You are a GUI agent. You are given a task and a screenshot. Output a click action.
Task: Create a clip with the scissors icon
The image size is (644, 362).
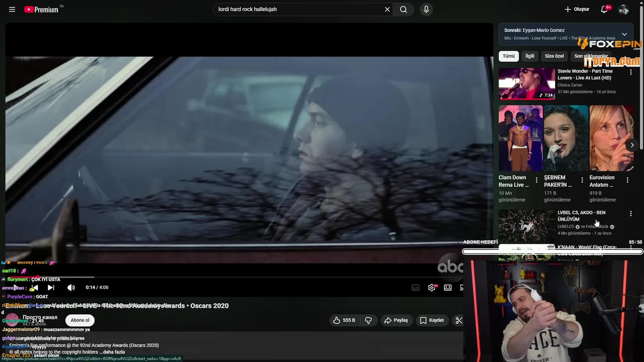click(458, 320)
